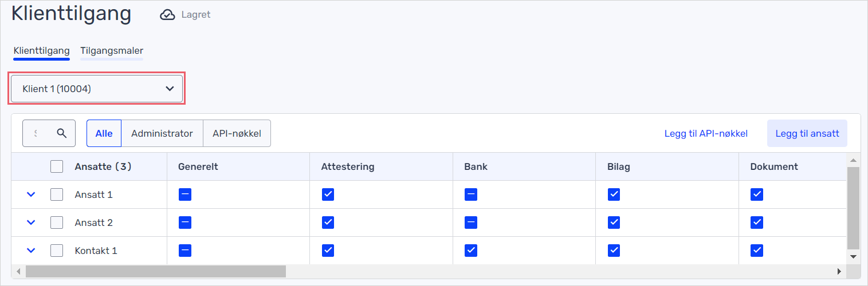Toggle Attestering for Ansatt 2

(x=328, y=223)
